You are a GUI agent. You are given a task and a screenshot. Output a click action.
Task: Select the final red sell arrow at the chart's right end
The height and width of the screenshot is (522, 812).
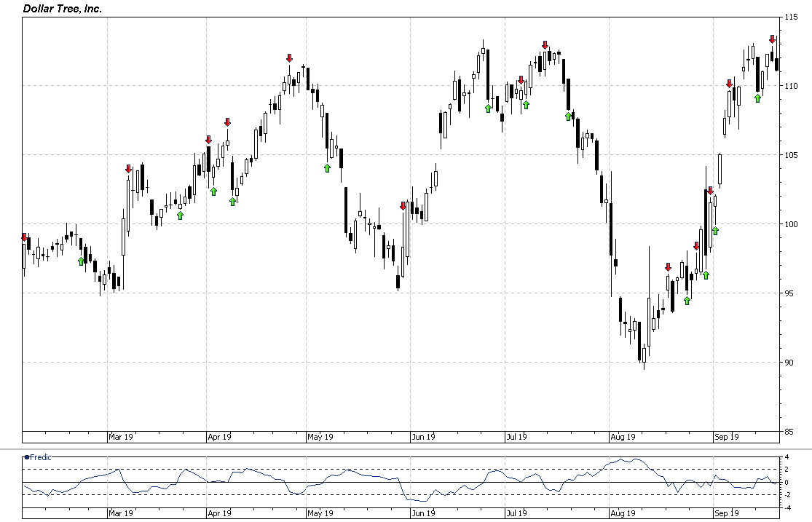(772, 39)
